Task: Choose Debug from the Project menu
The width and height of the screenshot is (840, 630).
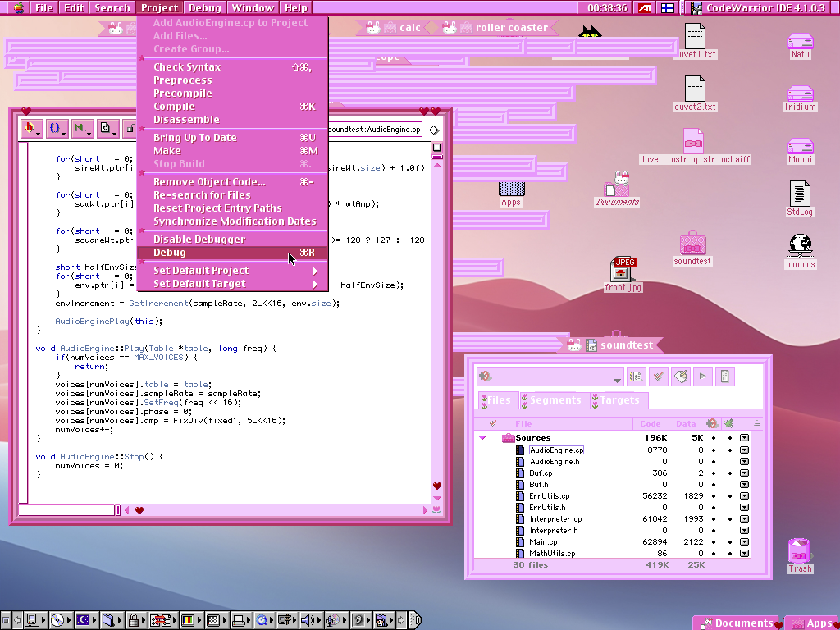Action: [x=170, y=253]
